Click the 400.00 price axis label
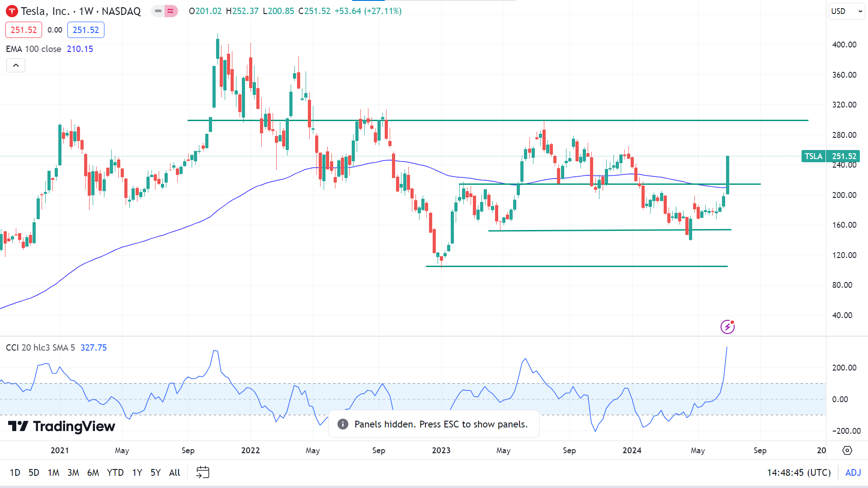 [x=844, y=45]
